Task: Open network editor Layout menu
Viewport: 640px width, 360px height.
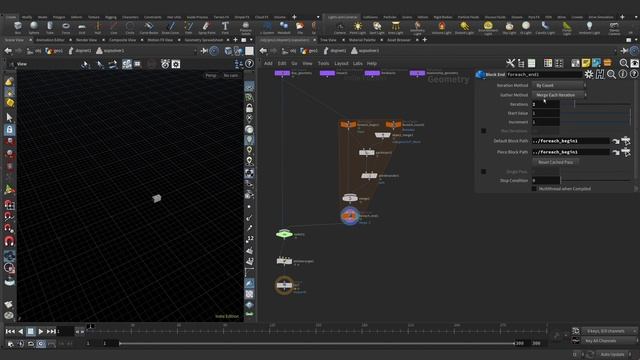Action: (341, 64)
